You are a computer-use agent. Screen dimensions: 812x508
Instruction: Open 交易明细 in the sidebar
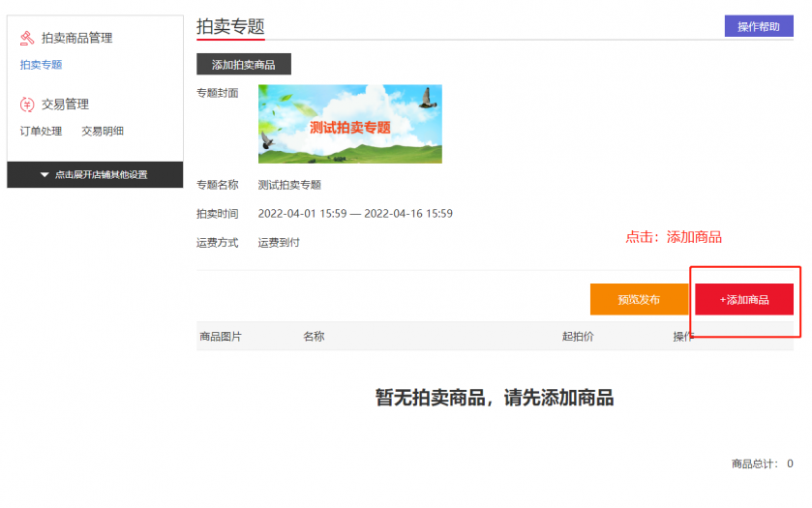point(103,131)
